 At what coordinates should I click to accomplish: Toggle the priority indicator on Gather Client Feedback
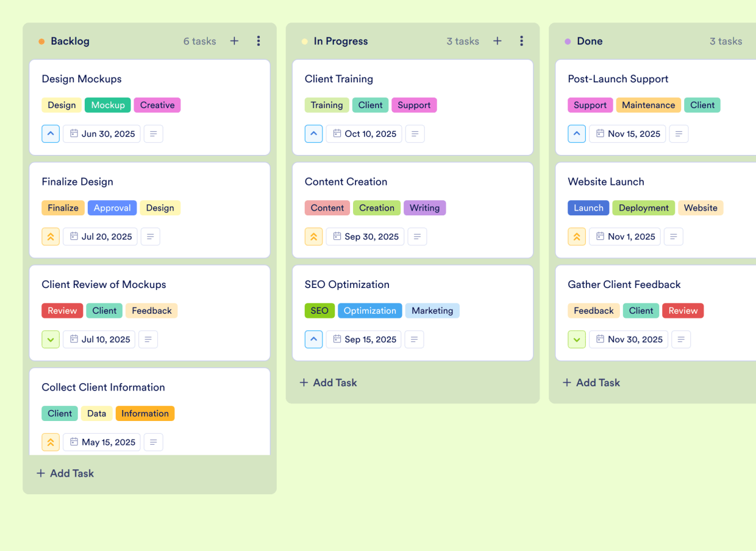(x=577, y=339)
